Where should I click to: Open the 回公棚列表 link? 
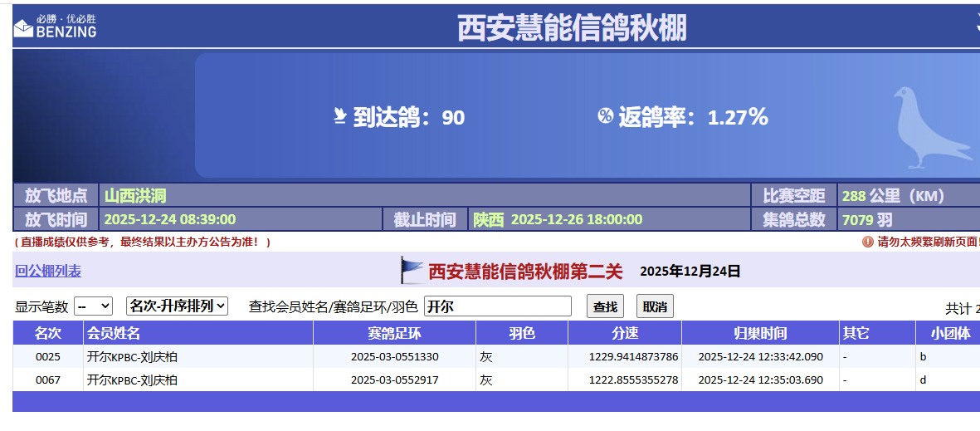48,272
